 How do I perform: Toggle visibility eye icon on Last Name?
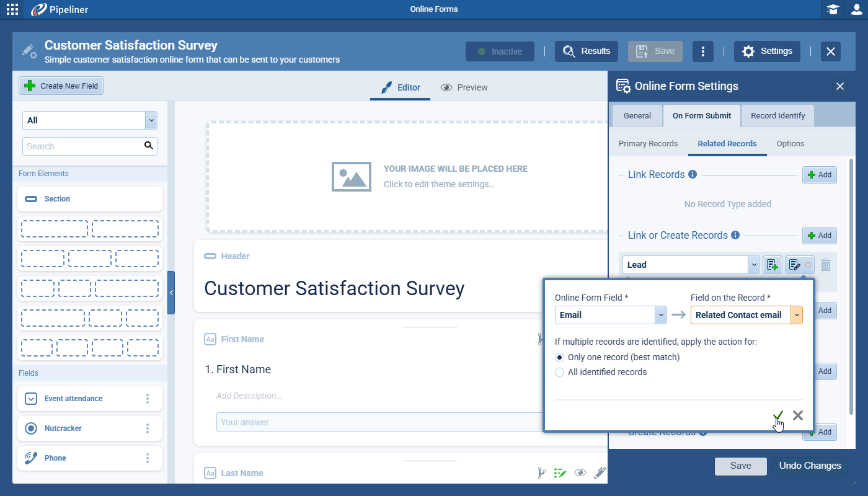point(580,473)
